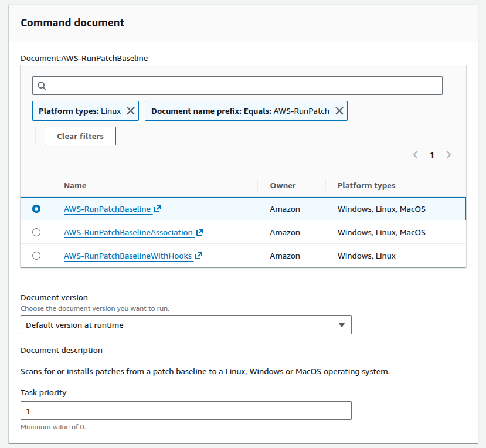
Task: Remove the Platform types: Linux filter
Action: 131,111
